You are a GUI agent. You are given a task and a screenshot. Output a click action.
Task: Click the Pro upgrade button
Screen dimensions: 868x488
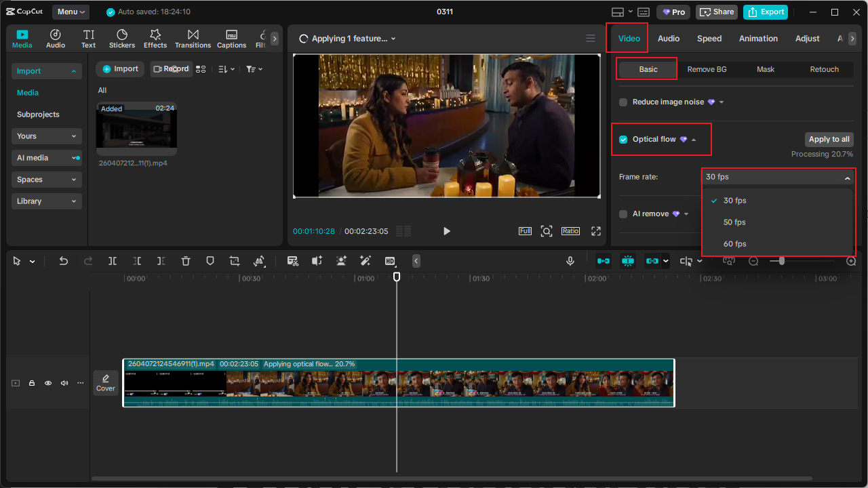coord(673,12)
